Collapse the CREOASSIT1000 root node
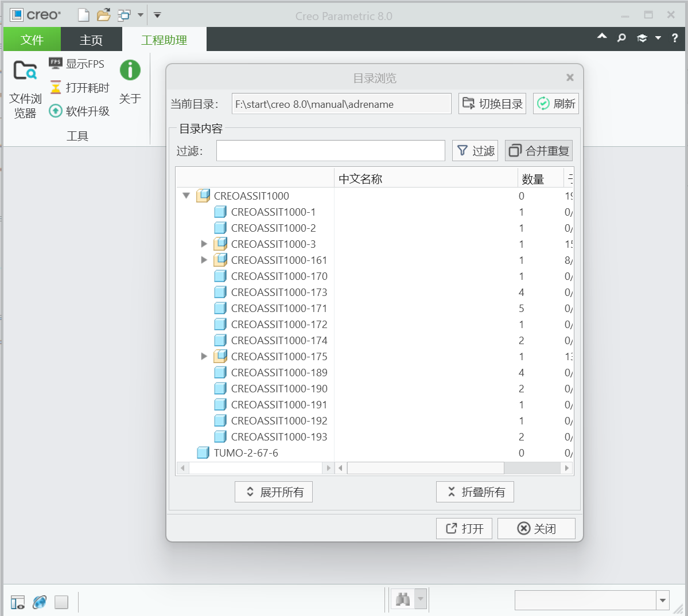 [186, 196]
